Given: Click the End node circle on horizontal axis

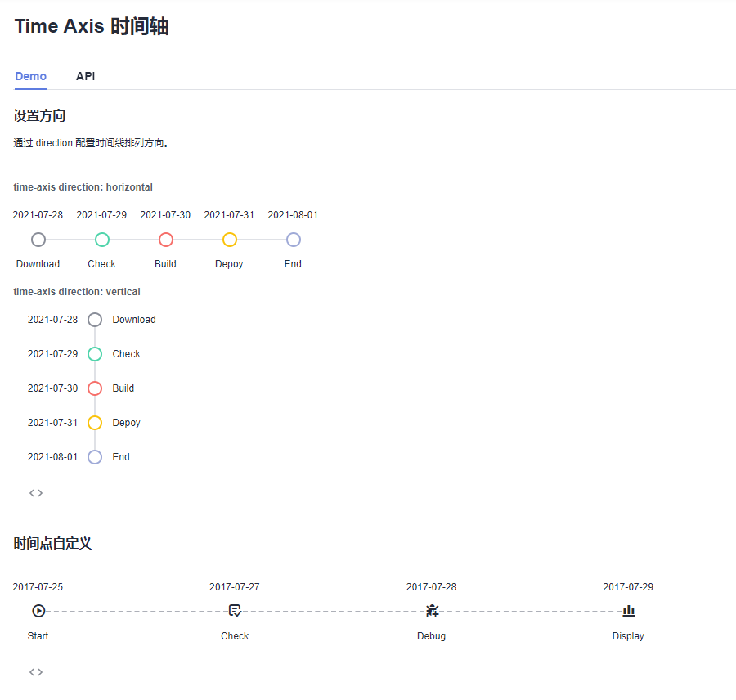Looking at the screenshot, I should [293, 240].
